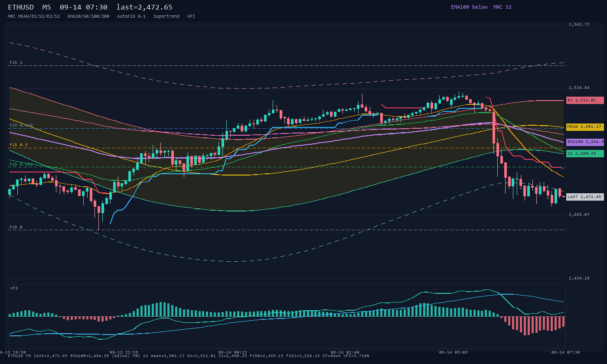Select the MRC MEAN/R1/S1/R2/S2 indicator label

click(x=34, y=16)
